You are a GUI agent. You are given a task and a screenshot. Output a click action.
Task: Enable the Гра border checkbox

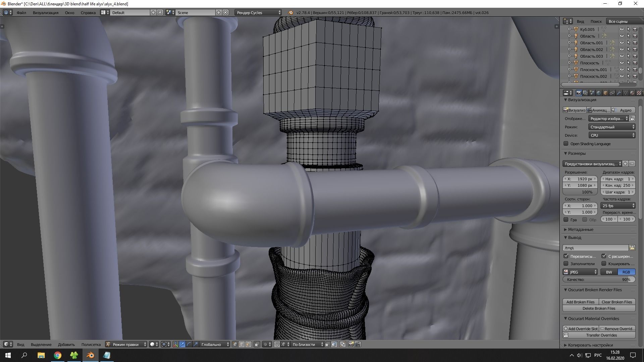[566, 220]
